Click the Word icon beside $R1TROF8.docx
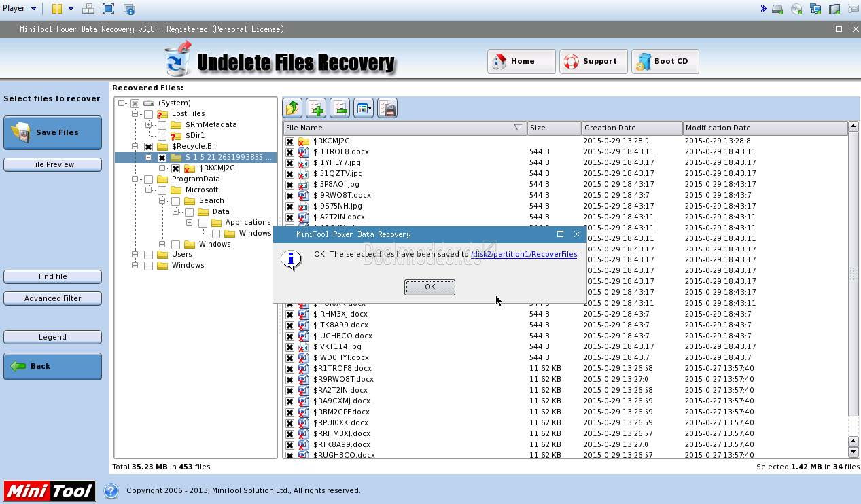This screenshot has width=861, height=504. pos(304,368)
